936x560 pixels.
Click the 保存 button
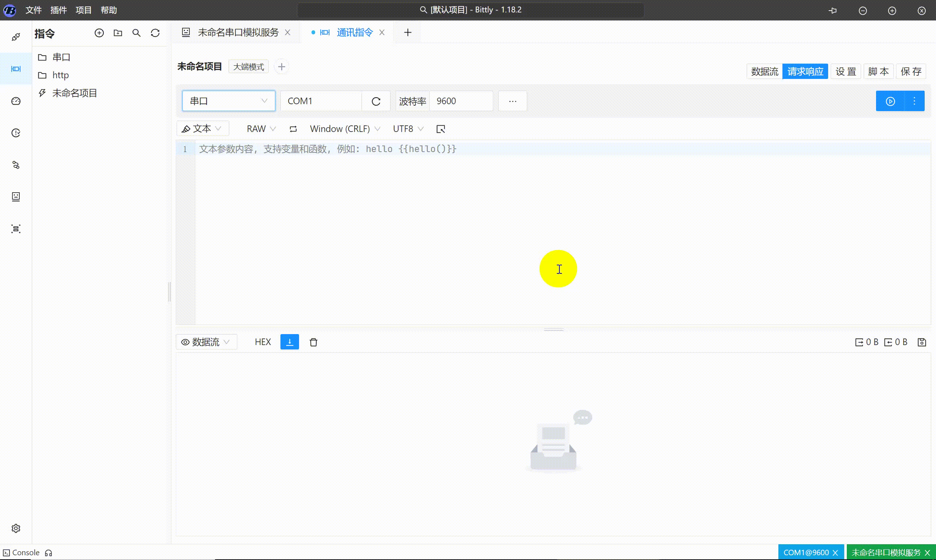(x=912, y=71)
